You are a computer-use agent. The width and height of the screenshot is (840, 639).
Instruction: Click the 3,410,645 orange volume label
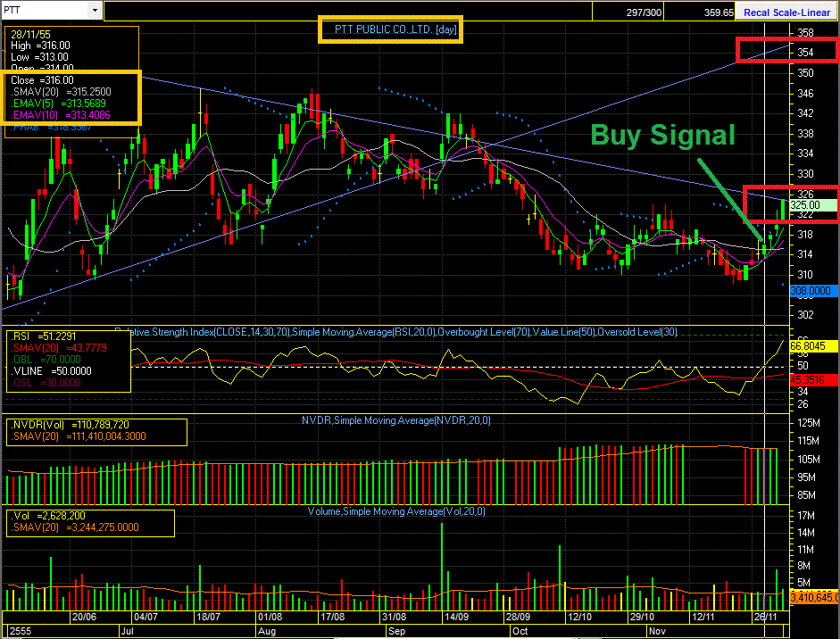tap(814, 597)
